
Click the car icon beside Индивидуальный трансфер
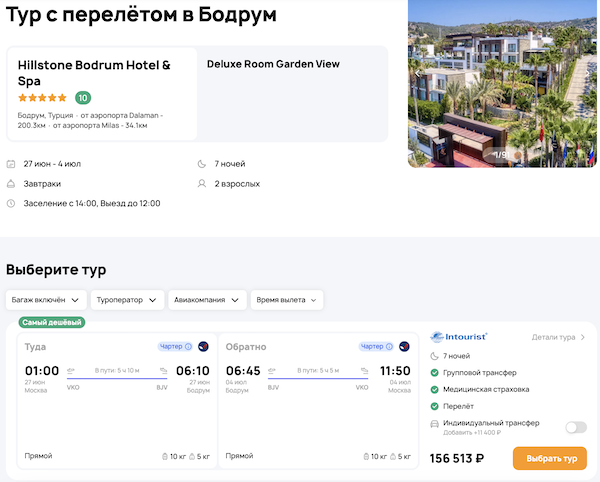click(434, 427)
